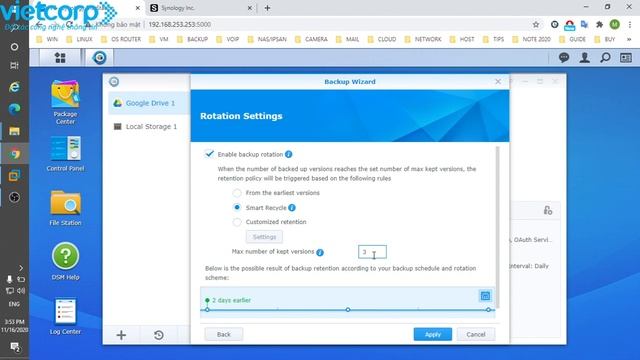Viewport: 640px width, 360px height.
Task: Expand bookmarks overflow chevron
Action: pos(629,39)
